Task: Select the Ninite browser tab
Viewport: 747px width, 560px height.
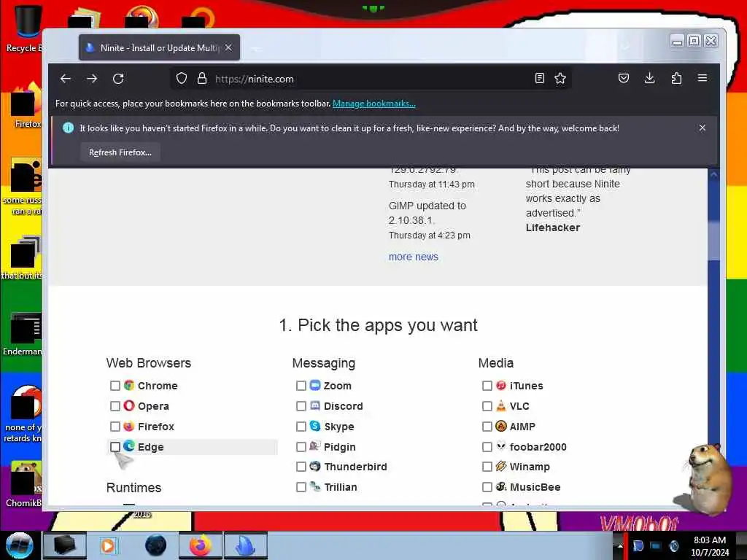Action: coord(159,47)
